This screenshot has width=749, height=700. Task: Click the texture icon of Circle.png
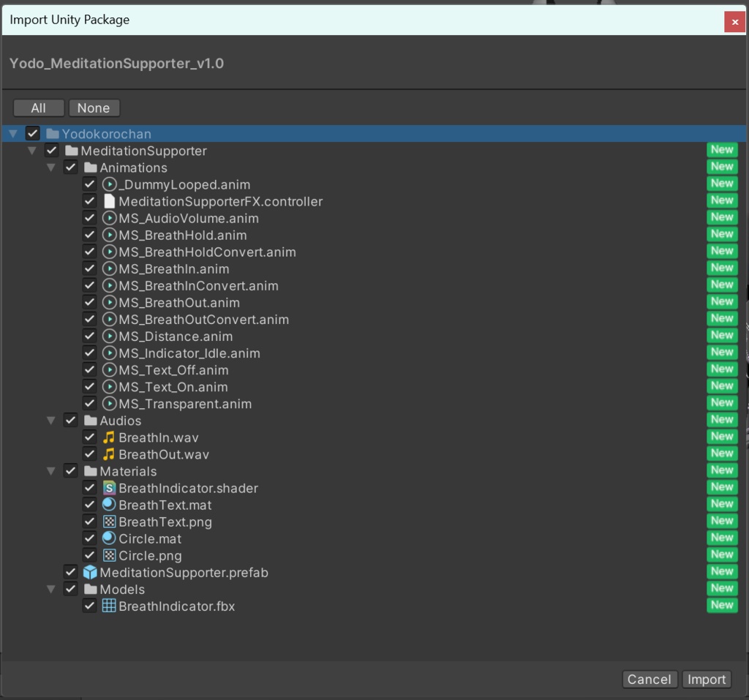coord(110,555)
